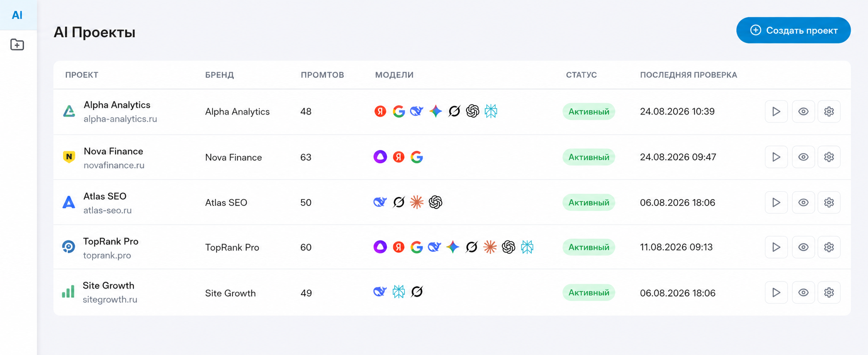868x355 pixels.
Task: Click the Промтов column header
Action: click(x=322, y=75)
